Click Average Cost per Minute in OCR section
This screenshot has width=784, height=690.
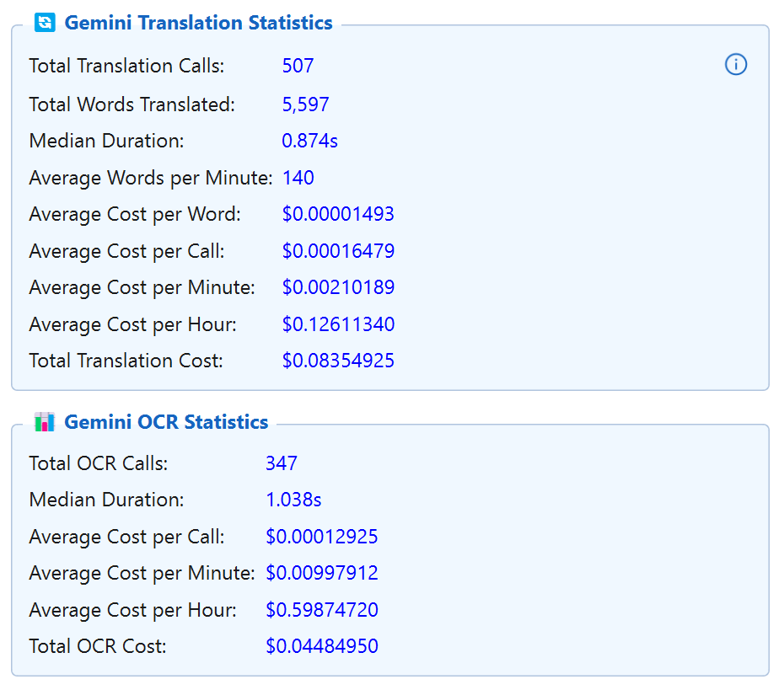142,574
